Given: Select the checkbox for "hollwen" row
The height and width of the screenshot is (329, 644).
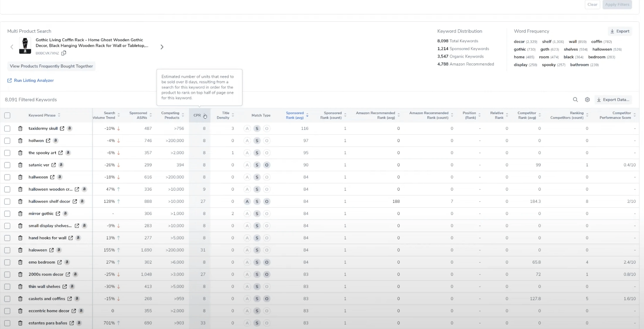Looking at the screenshot, I should [7, 141].
